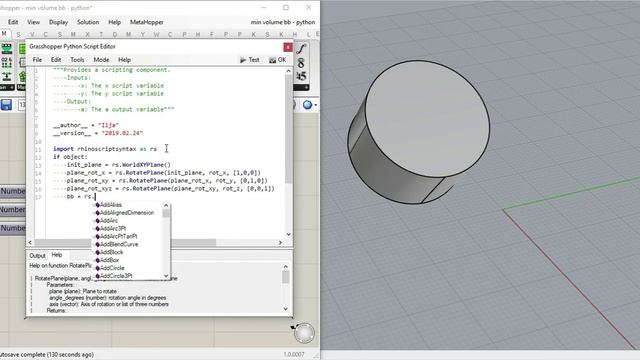Select AddBlock from autocomplete list
The width and height of the screenshot is (640, 360).
click(x=111, y=252)
